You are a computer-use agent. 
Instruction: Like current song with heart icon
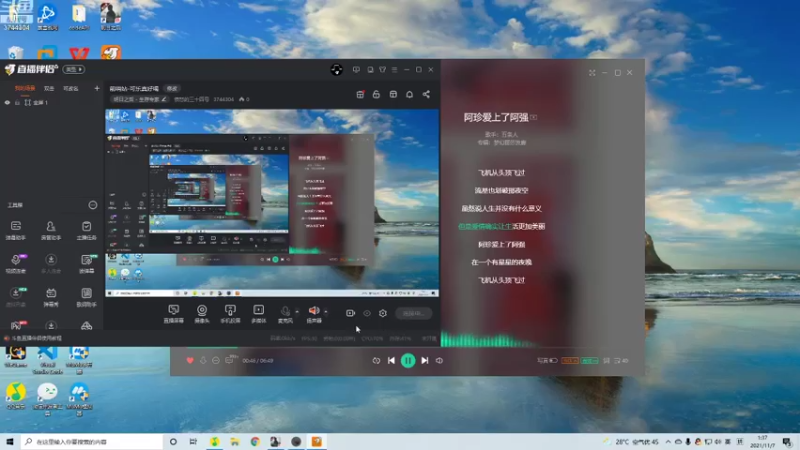pos(190,361)
